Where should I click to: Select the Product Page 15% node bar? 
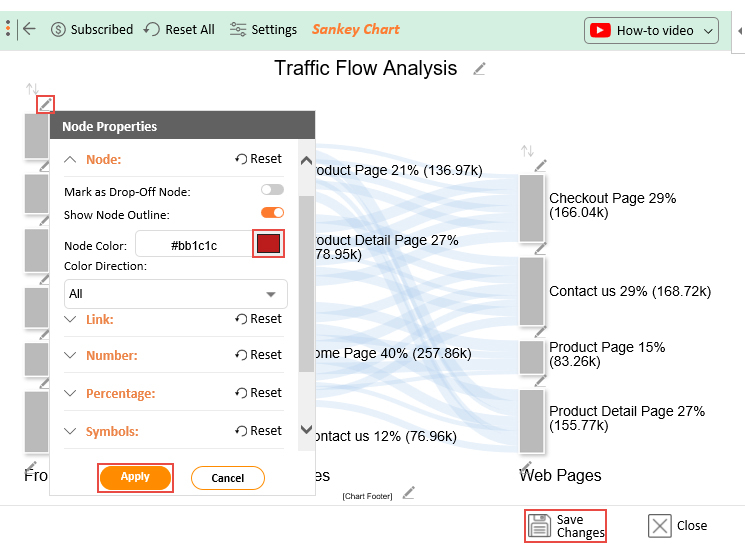coord(532,357)
